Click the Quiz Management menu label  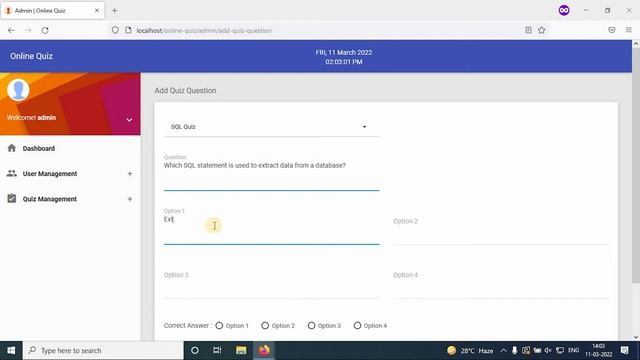(50, 199)
